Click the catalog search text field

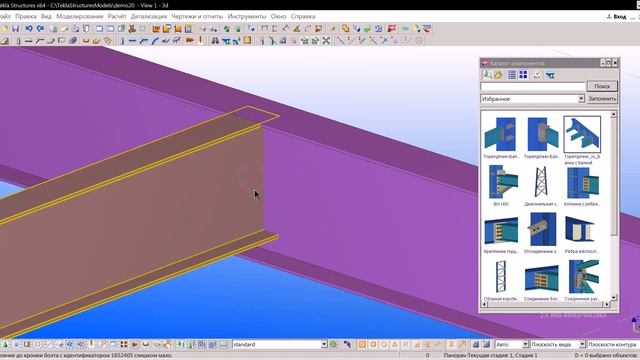coord(533,86)
